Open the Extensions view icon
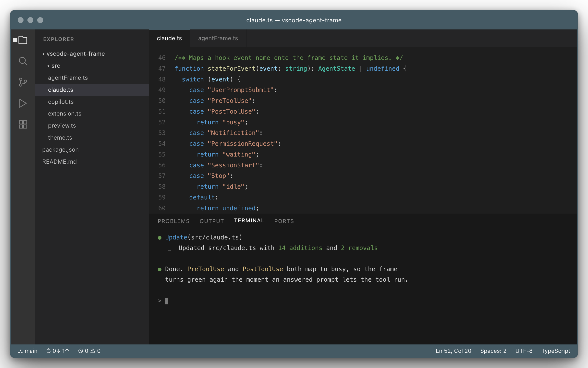588x368 pixels. 23,124
